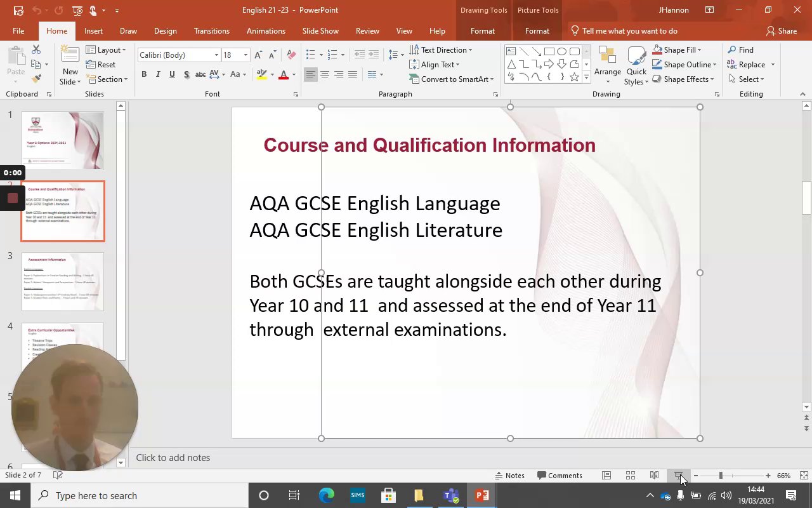Click the Save icon in quick access toolbar
Image resolution: width=812 pixels, height=508 pixels.
18,10
